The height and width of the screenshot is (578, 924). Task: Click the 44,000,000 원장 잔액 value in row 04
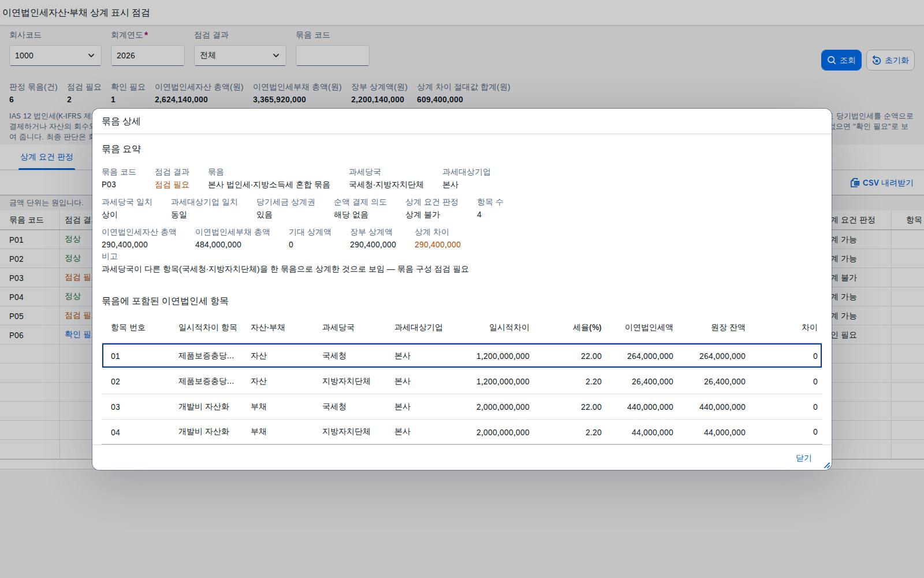(725, 432)
